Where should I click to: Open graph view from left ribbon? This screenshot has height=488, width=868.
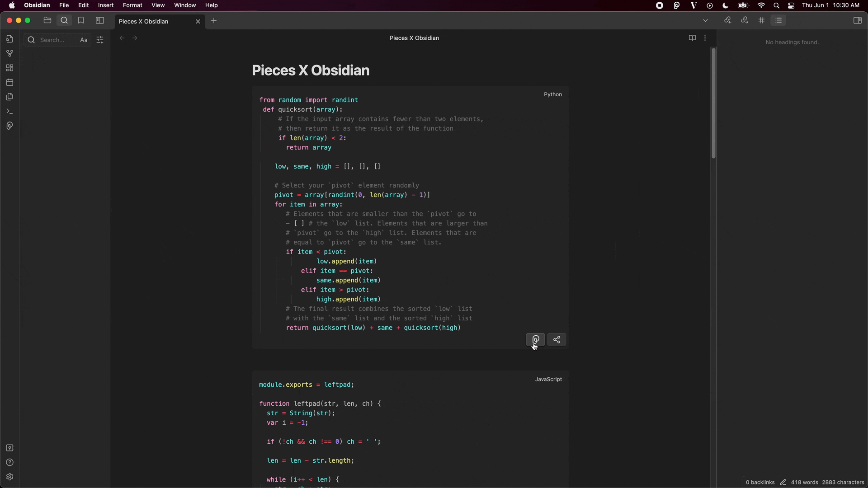[x=9, y=53]
